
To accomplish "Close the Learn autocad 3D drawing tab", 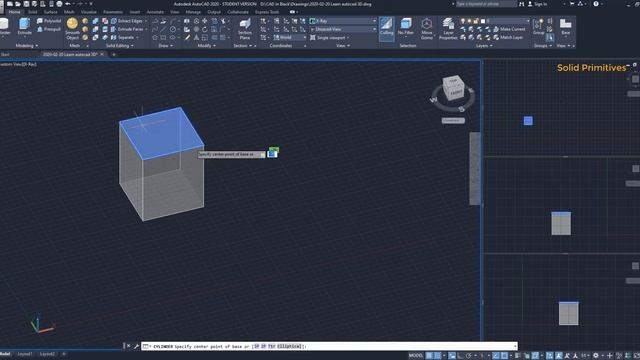I will pyautogui.click(x=102, y=54).
